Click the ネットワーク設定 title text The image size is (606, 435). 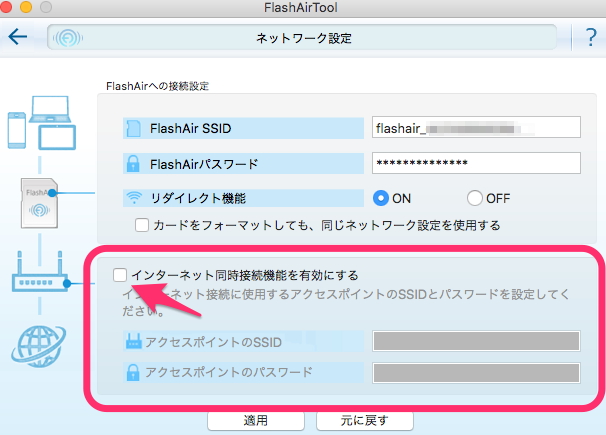(x=304, y=38)
